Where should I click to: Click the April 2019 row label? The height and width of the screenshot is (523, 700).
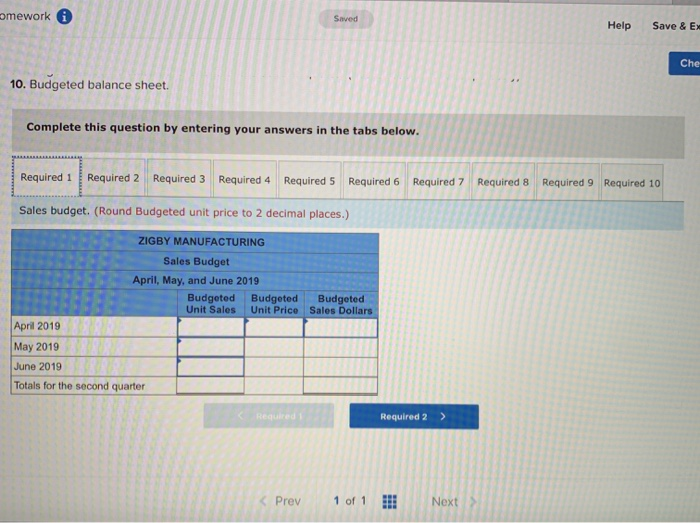(x=37, y=326)
